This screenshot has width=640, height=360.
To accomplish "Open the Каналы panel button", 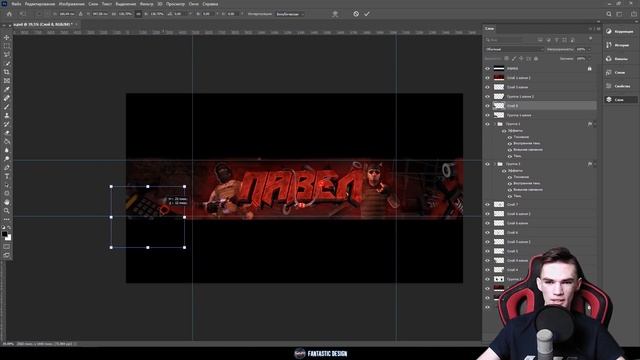I will point(620,59).
